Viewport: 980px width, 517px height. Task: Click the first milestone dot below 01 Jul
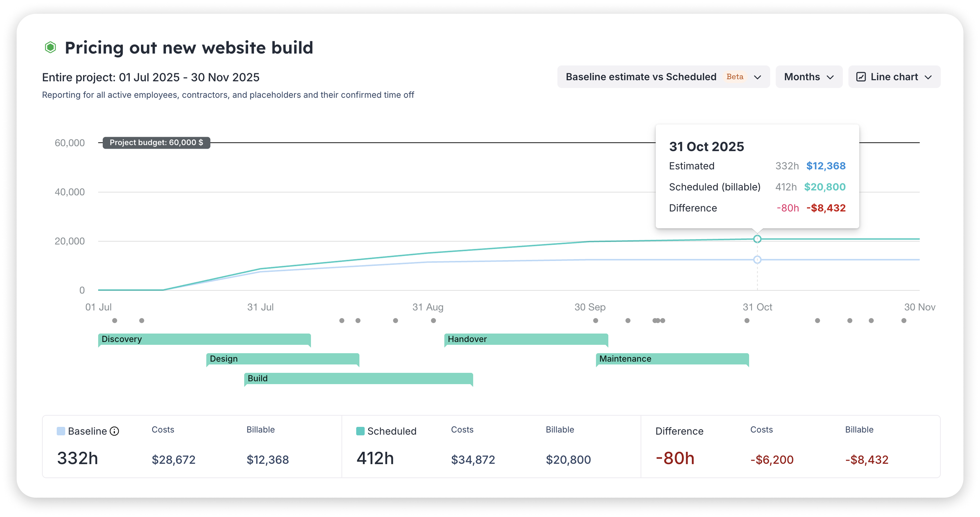coord(114,321)
